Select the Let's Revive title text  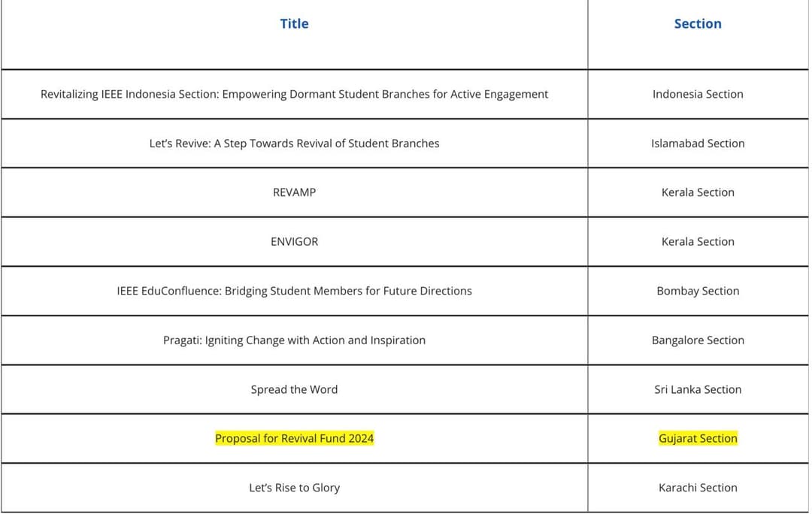tap(294, 144)
